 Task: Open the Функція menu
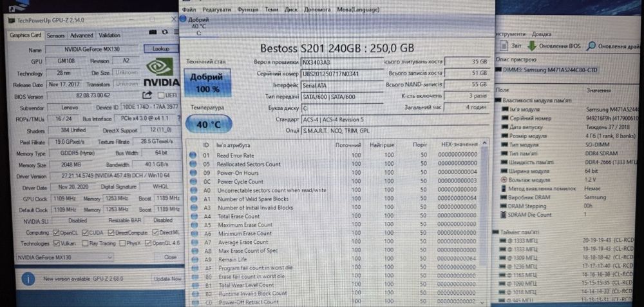pyautogui.click(x=248, y=10)
